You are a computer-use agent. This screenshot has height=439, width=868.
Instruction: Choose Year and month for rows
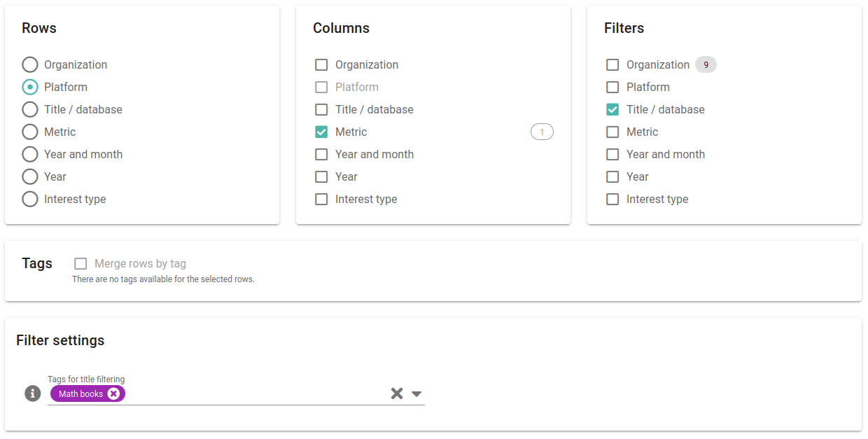29,154
